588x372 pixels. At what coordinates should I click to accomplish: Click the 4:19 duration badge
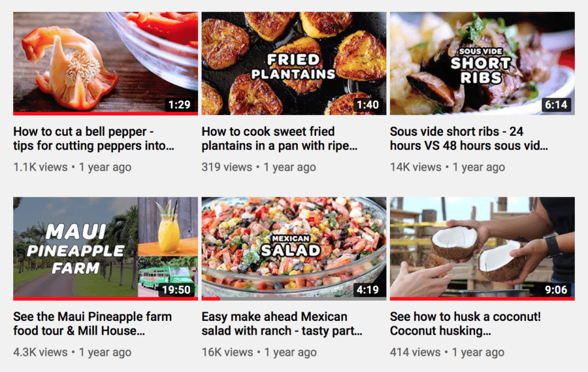tap(367, 289)
